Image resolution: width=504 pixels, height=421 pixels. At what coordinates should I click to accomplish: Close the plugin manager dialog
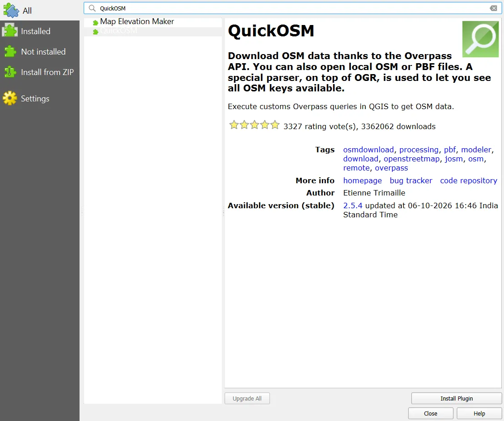click(430, 413)
